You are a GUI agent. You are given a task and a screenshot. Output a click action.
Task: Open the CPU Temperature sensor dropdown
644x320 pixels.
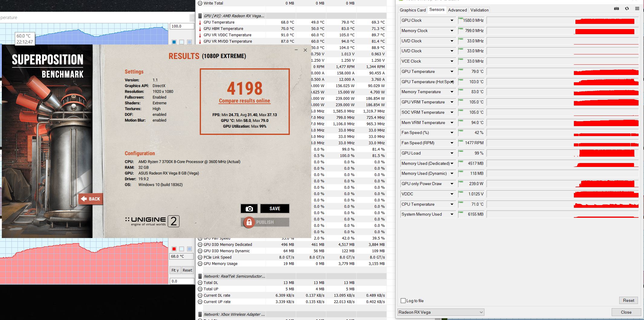[452, 204]
